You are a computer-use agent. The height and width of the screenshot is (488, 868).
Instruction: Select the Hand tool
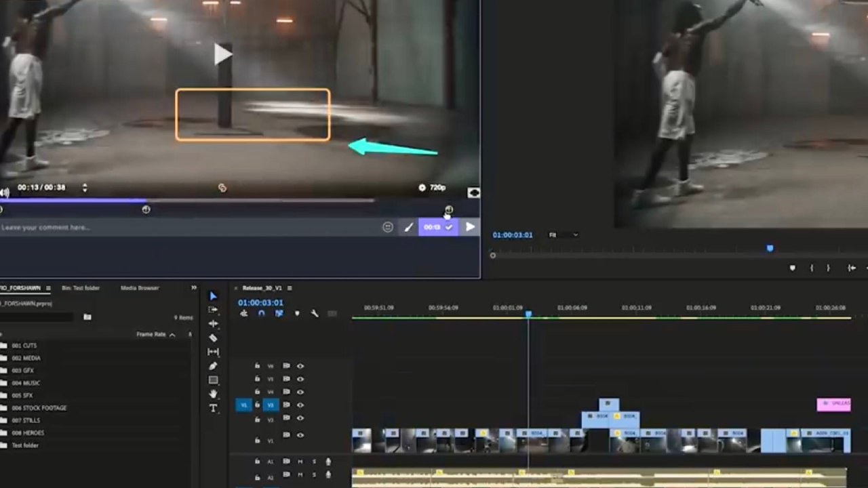(x=213, y=394)
